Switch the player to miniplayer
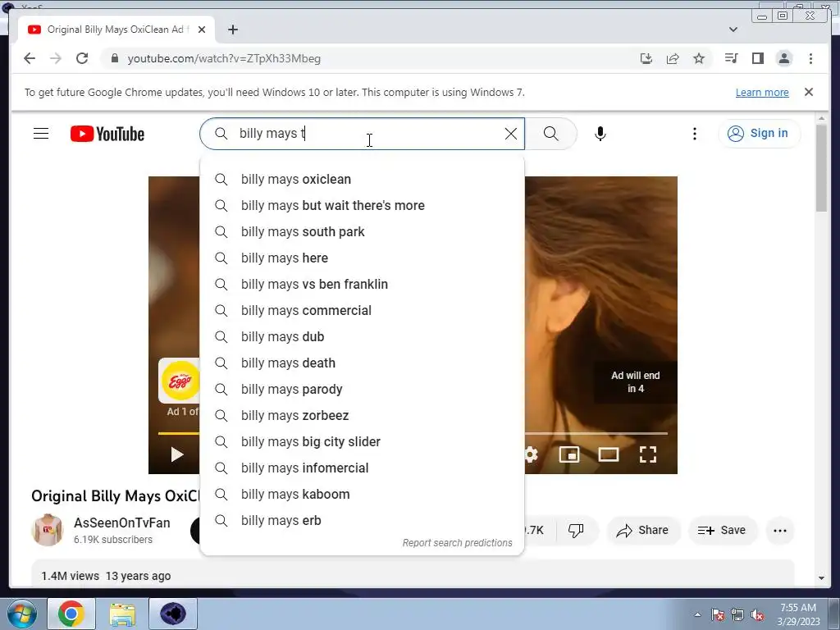This screenshot has height=630, width=840. click(569, 454)
